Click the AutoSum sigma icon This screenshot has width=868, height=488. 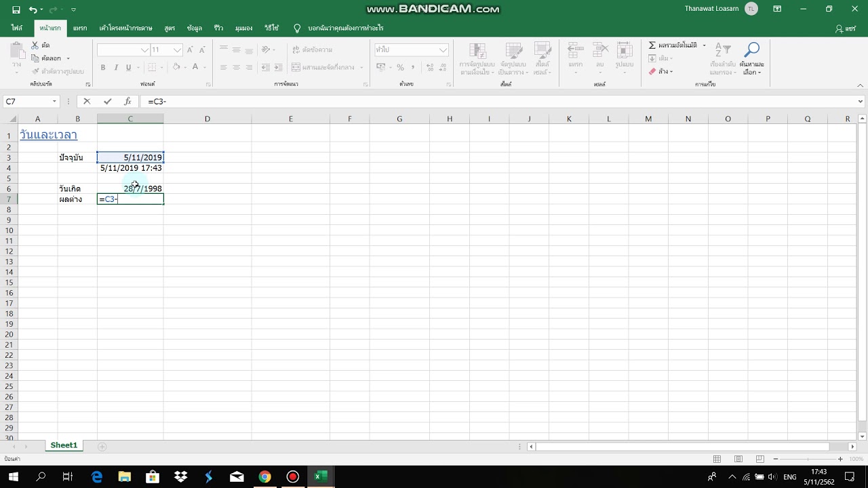coord(652,45)
